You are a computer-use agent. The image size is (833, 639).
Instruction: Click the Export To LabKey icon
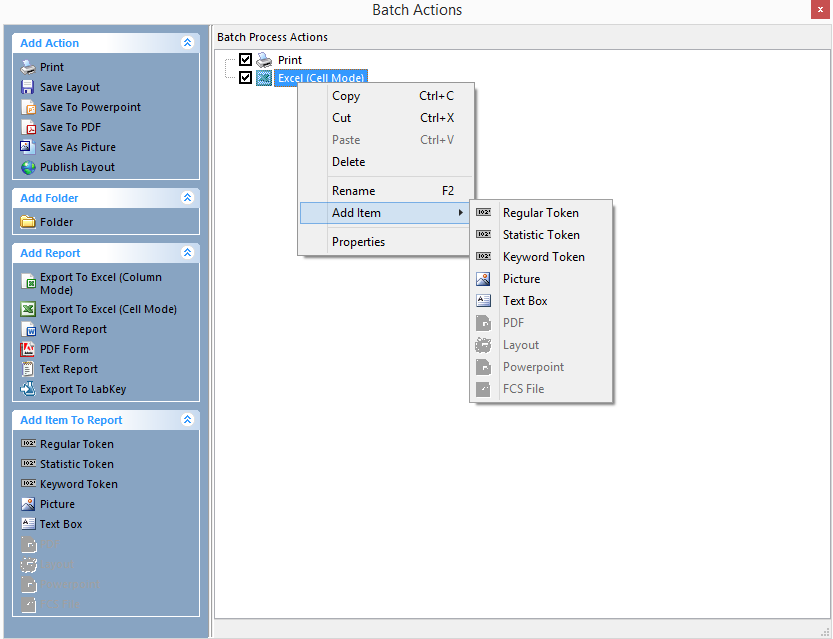coord(28,389)
